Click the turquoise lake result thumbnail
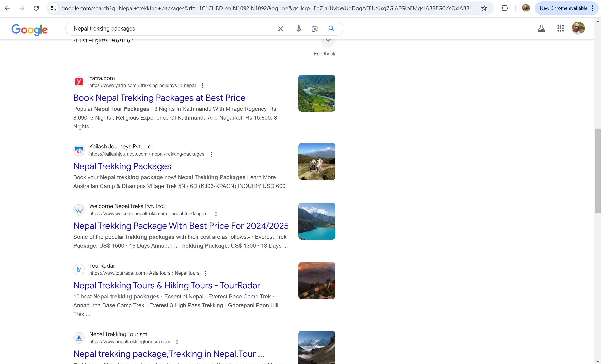Viewport: 601px width, 364px height. (x=317, y=221)
